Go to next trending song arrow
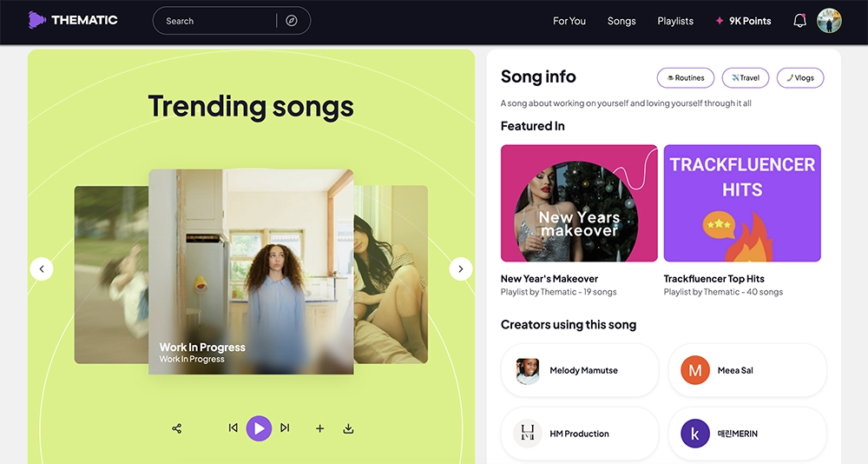868x464 pixels. [461, 268]
